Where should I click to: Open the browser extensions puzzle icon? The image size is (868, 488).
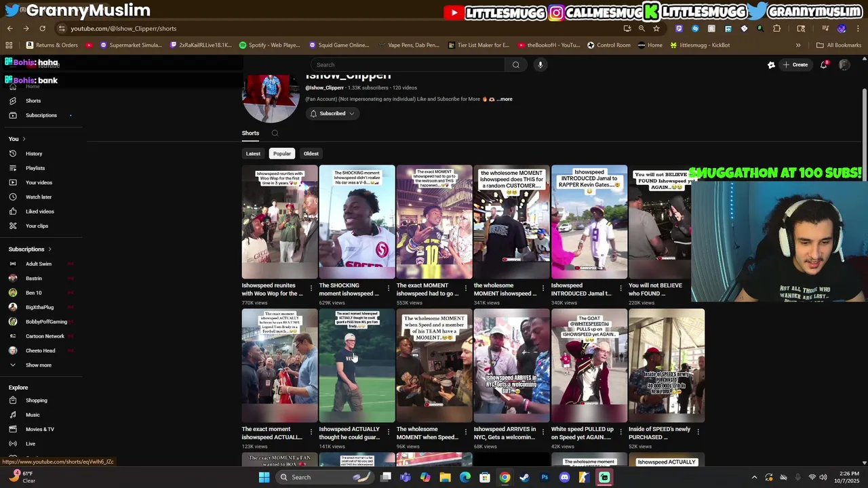777,28
